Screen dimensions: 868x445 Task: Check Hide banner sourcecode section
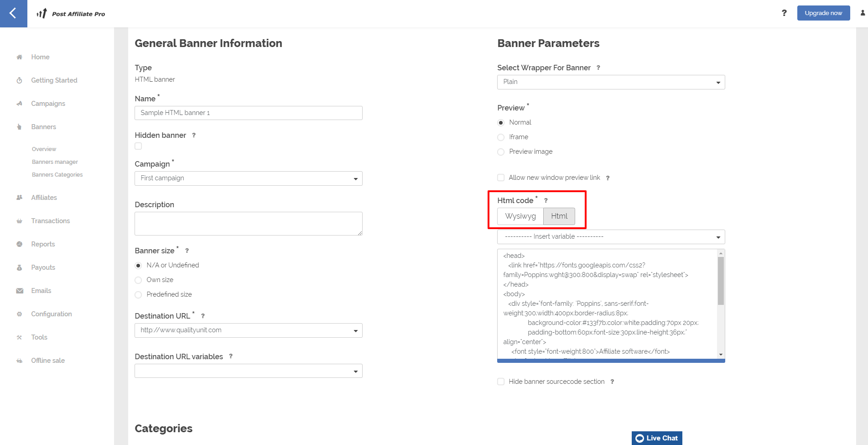[x=501, y=382]
